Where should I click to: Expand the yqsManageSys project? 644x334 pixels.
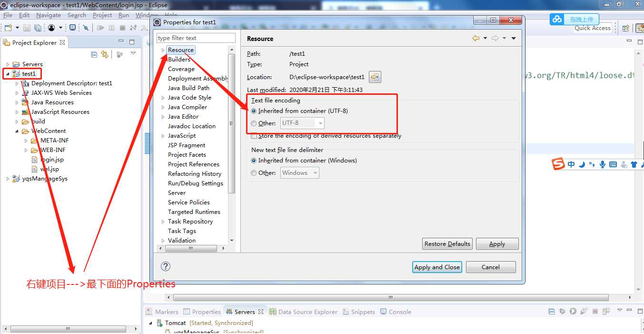(x=8, y=179)
